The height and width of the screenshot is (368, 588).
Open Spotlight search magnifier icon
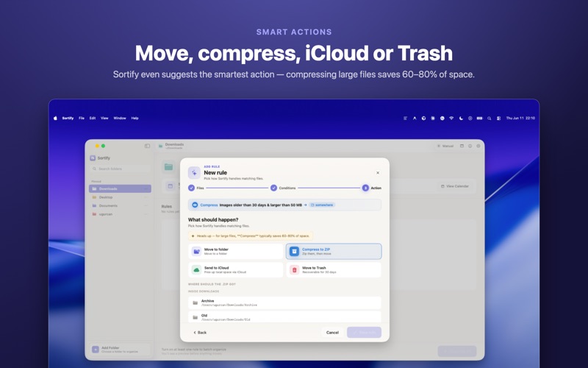(x=489, y=118)
